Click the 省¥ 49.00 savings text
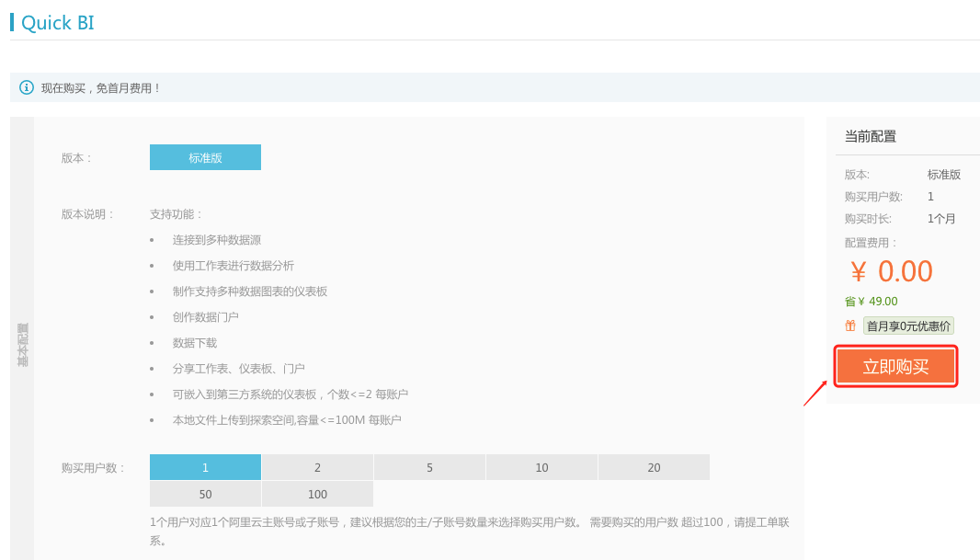The height and width of the screenshot is (560, 980). [871, 302]
